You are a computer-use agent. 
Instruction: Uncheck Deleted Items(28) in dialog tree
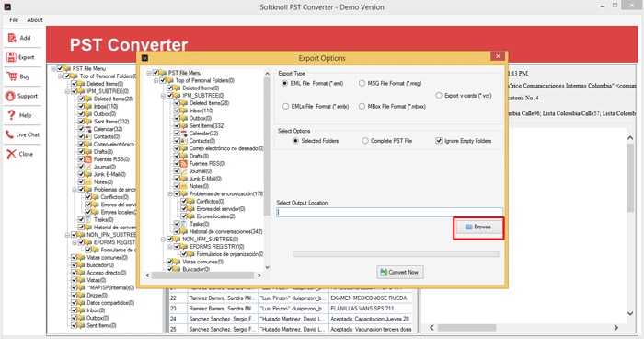(177, 103)
